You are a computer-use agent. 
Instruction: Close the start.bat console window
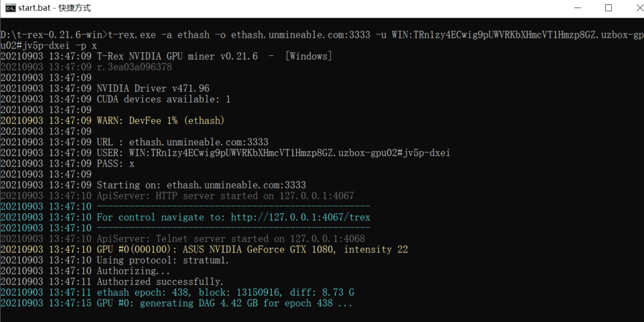pos(632,8)
